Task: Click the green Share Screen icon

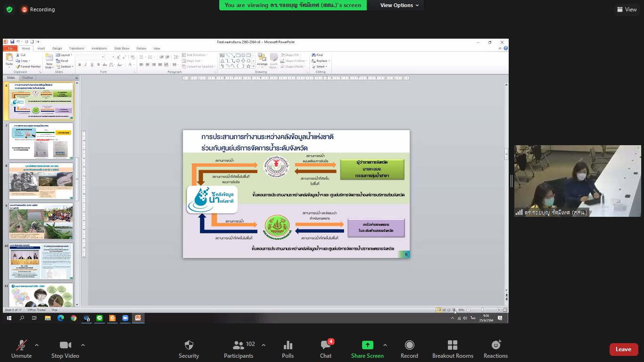Action: click(x=367, y=349)
